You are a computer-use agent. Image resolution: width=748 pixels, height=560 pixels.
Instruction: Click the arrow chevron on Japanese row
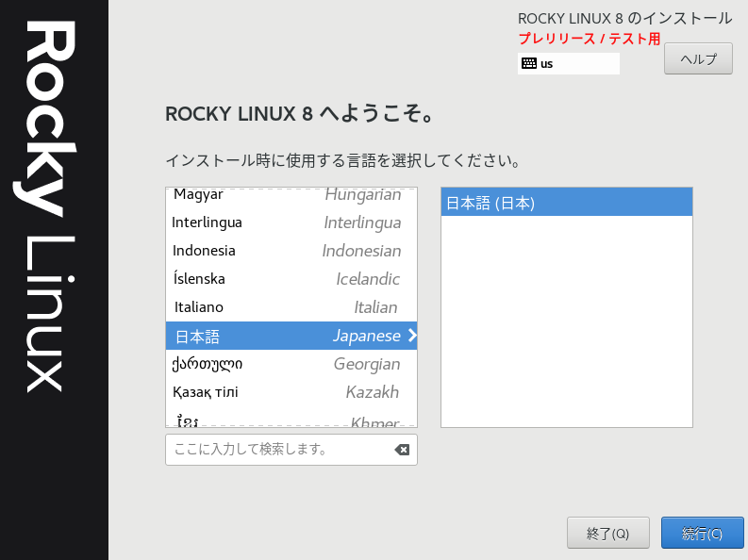point(412,336)
